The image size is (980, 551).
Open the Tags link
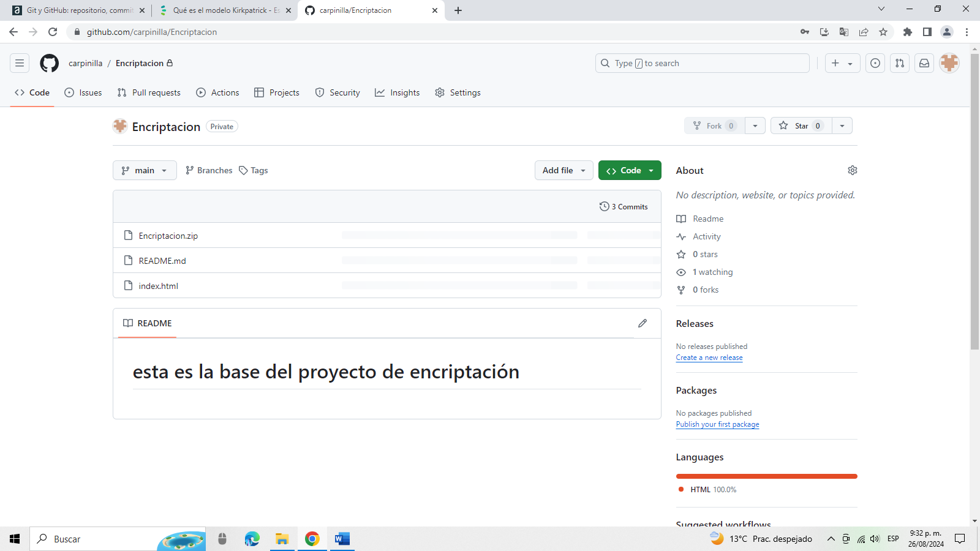tap(254, 170)
